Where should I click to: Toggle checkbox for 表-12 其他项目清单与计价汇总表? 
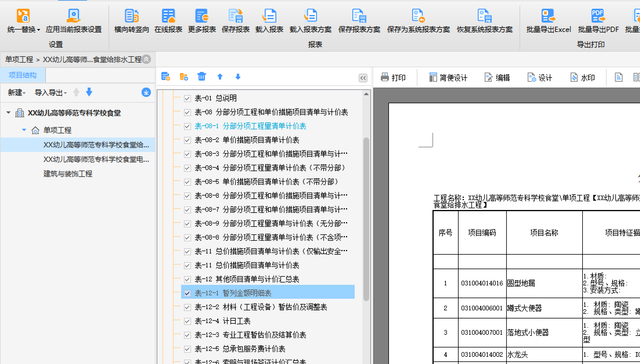187,279
